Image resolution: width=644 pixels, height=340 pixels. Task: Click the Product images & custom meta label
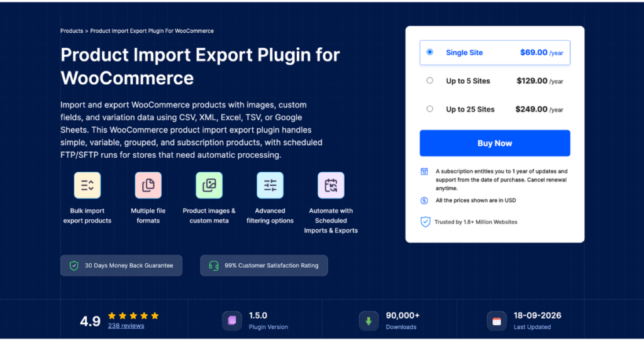tap(209, 216)
